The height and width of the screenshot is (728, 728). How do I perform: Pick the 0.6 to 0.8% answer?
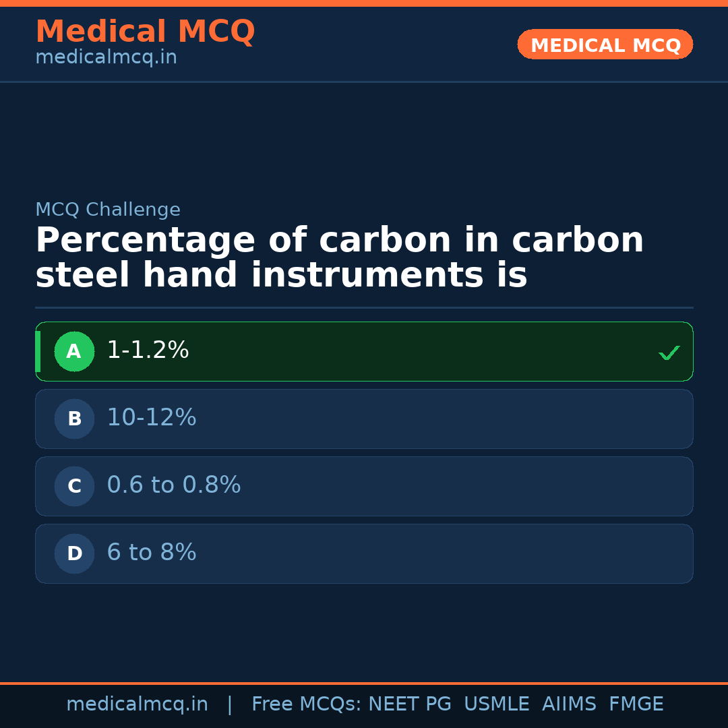click(173, 485)
